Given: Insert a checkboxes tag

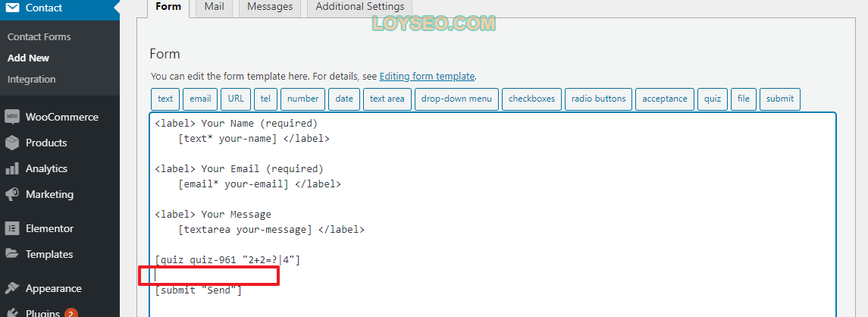Looking at the screenshot, I should point(531,99).
